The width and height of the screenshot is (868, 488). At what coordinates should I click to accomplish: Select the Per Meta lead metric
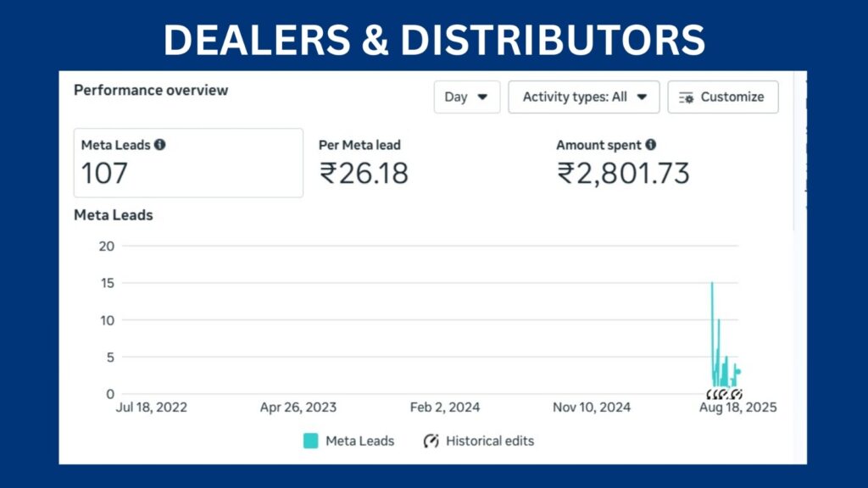pyautogui.click(x=364, y=163)
